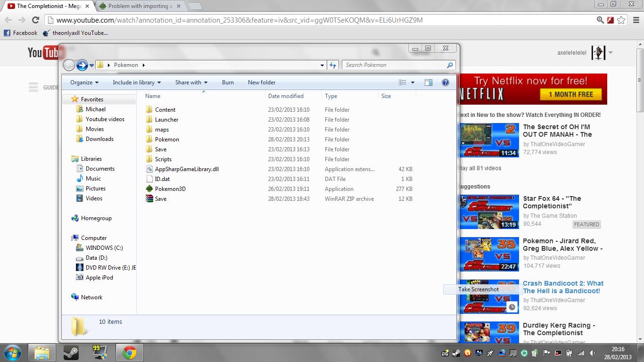Image resolution: width=644 pixels, height=362 pixels.
Task: Open Explorer Help with the question icon
Action: (x=445, y=82)
